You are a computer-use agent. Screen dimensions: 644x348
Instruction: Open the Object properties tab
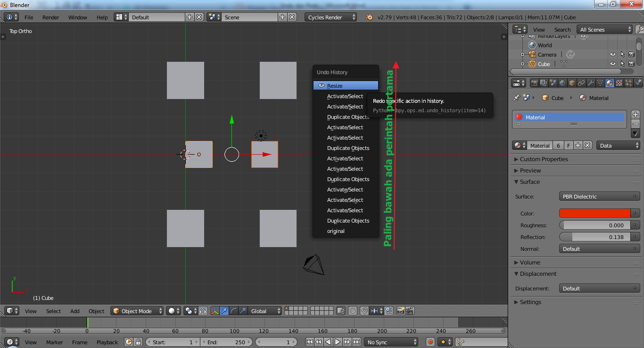(x=571, y=83)
